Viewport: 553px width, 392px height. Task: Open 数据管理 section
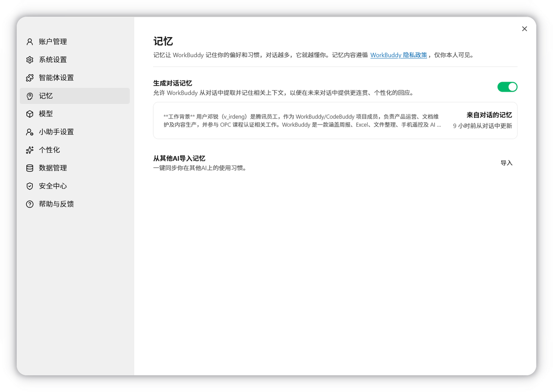(75, 168)
